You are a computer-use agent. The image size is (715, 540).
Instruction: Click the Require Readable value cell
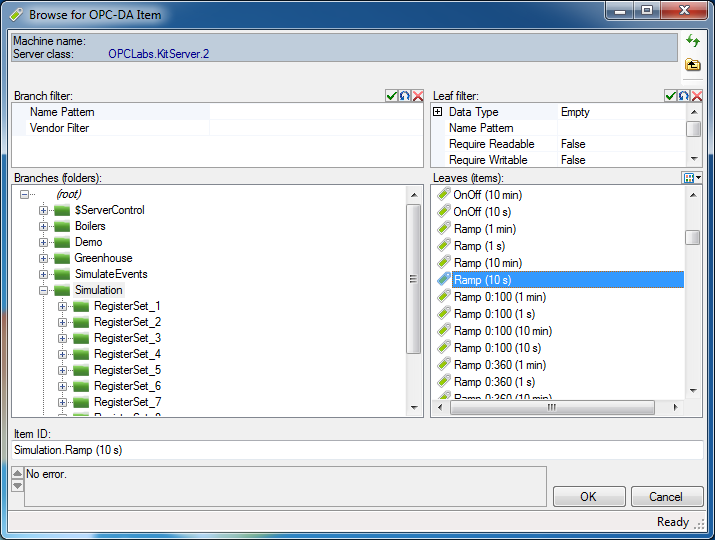pyautogui.click(x=620, y=144)
